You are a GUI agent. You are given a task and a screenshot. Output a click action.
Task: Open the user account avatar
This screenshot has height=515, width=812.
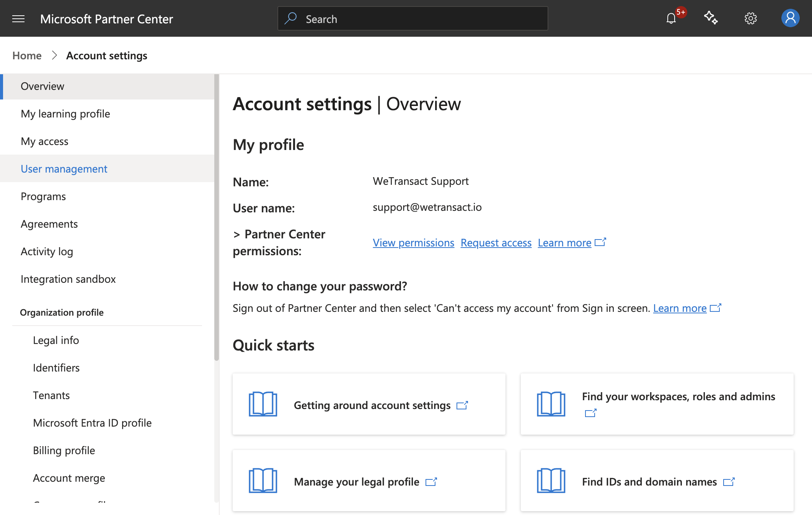point(791,18)
